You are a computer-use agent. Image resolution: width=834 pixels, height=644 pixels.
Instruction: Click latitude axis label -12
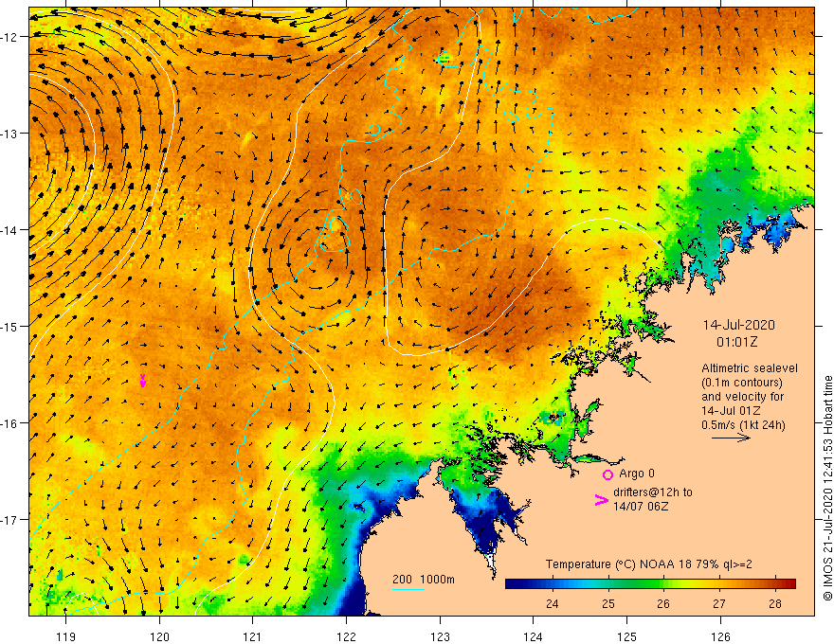(x=9, y=37)
